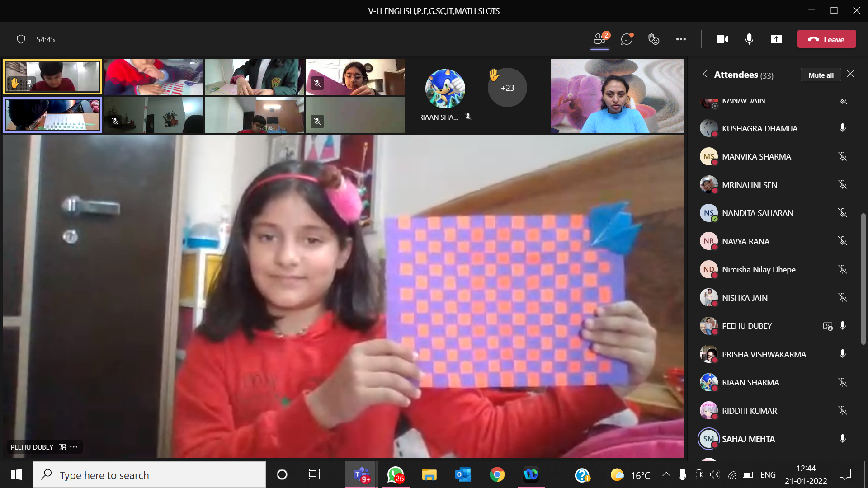Screen dimensions: 868x488
Task: Open weather widget showing 16°C
Action: (631, 475)
